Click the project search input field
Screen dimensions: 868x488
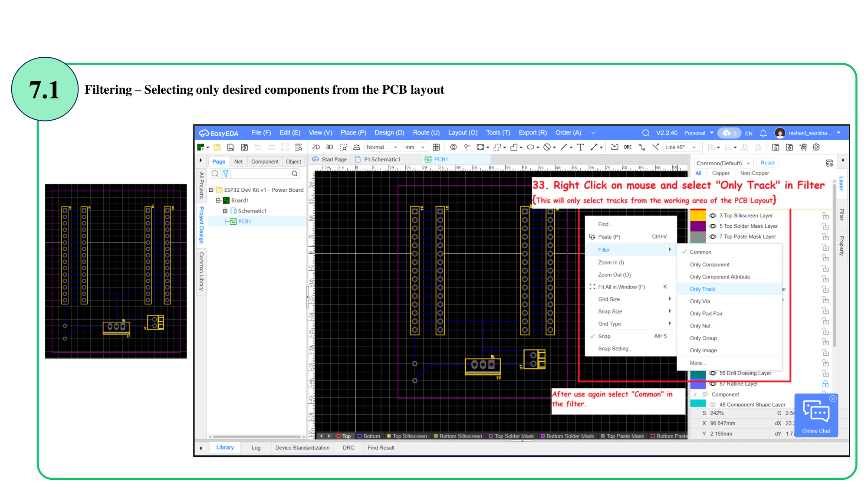point(261,174)
